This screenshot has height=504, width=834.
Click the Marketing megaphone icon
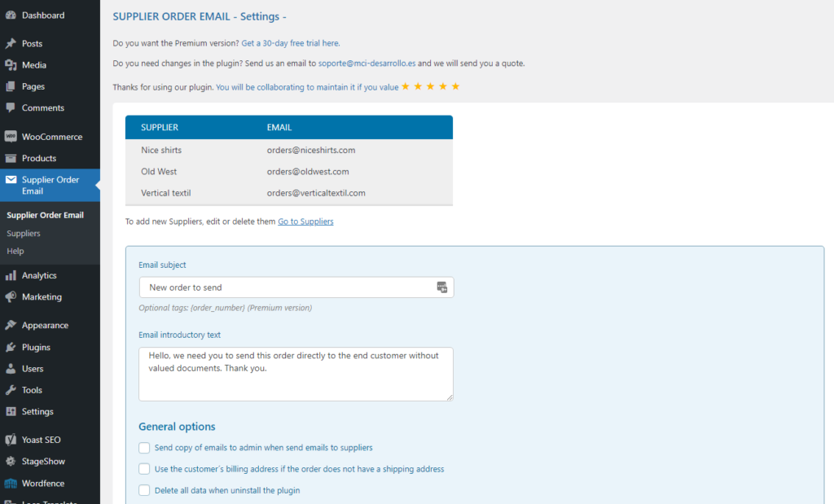[x=11, y=296]
